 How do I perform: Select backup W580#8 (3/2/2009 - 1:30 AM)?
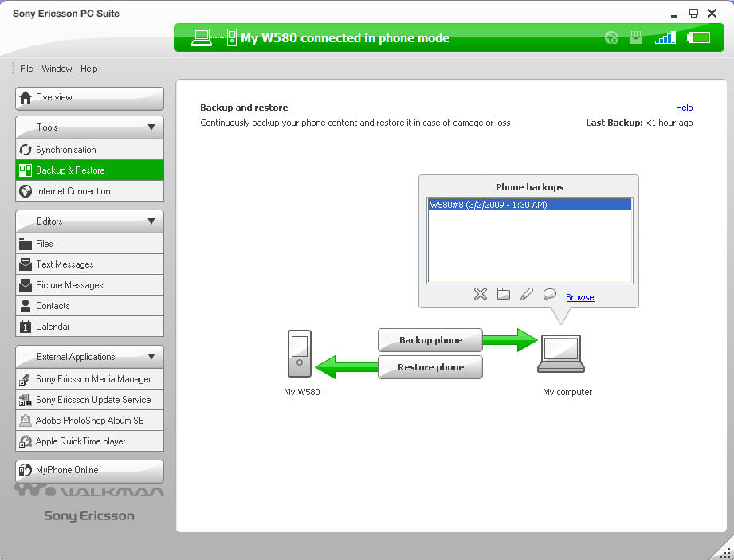pyautogui.click(x=529, y=205)
